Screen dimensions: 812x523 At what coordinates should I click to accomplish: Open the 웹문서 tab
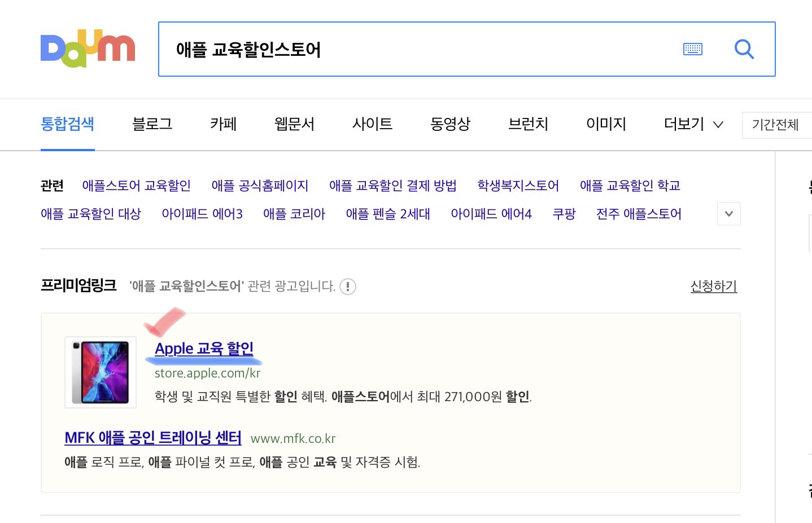pyautogui.click(x=294, y=124)
